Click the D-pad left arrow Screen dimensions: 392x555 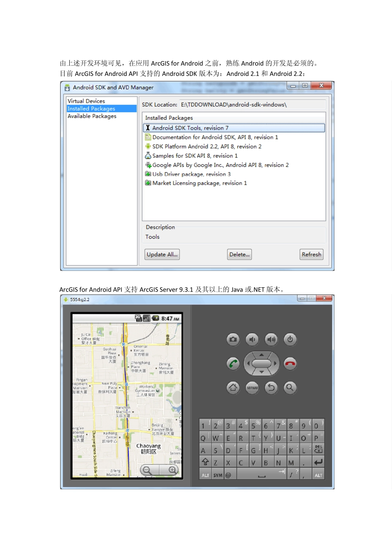click(x=248, y=363)
